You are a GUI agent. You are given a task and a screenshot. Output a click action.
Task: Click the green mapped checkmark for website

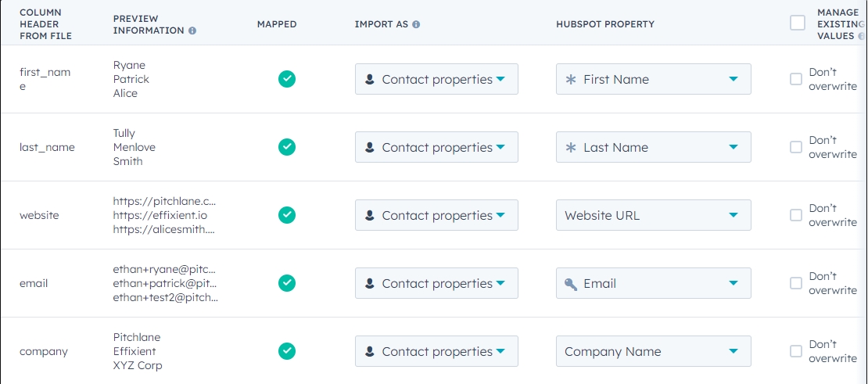287,215
